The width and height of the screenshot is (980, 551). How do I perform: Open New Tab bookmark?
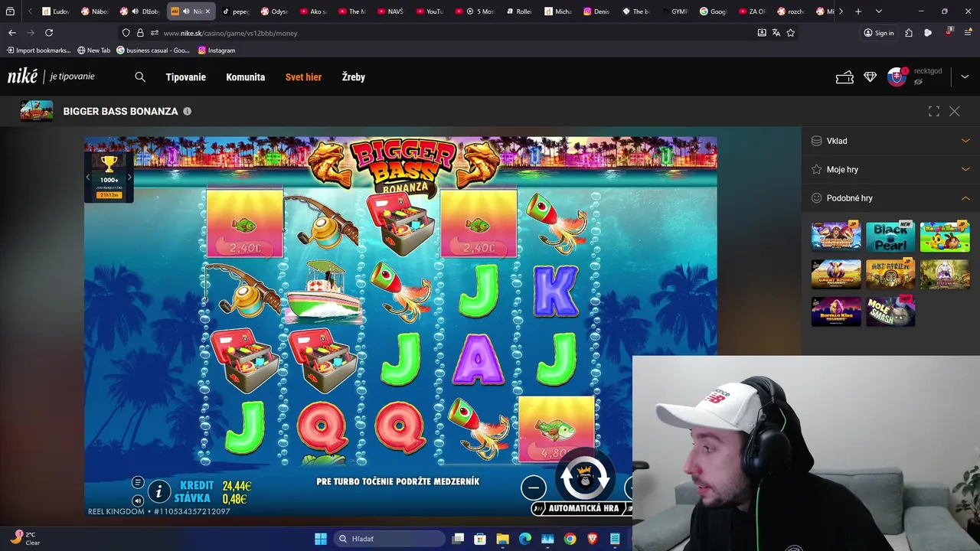click(x=93, y=51)
